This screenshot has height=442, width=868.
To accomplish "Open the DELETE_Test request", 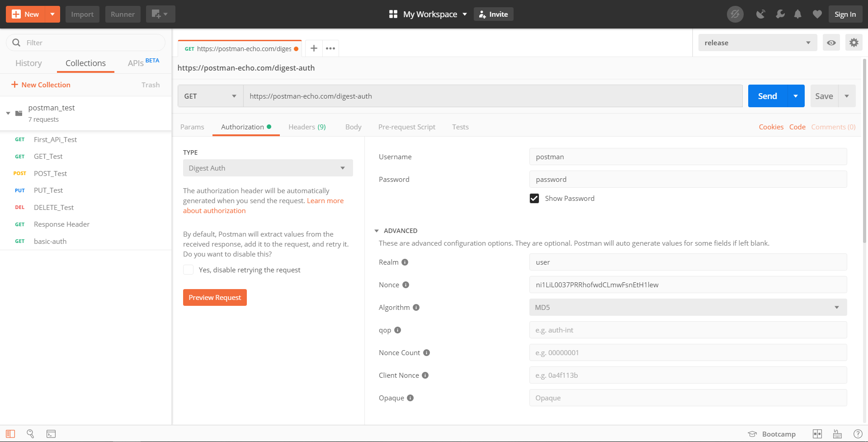I will pos(53,208).
